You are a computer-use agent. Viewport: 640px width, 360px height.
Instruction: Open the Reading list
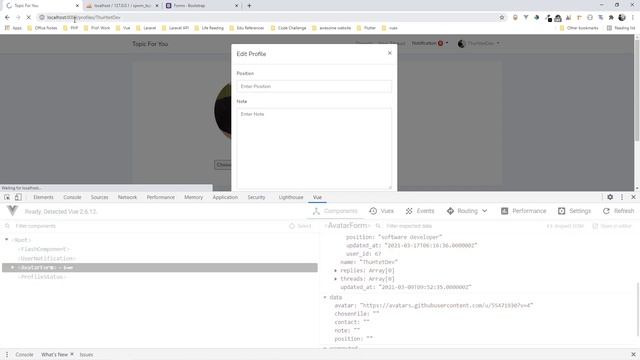[621, 28]
